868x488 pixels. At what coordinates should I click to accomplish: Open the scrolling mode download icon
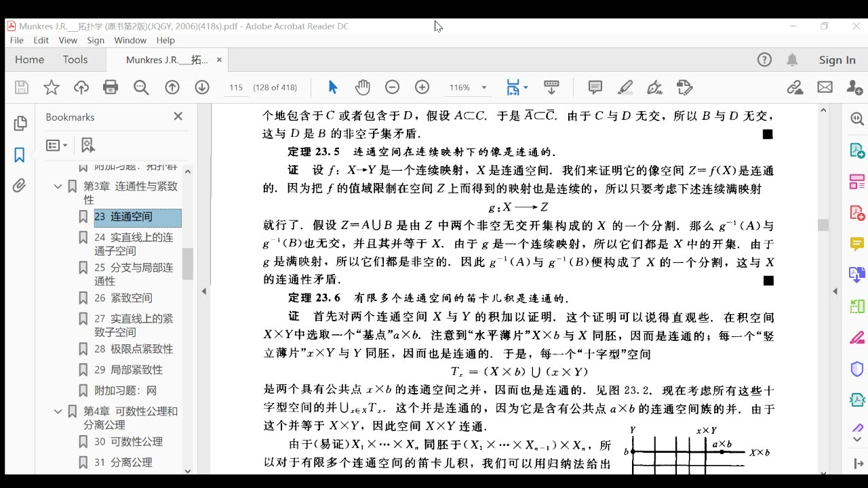click(551, 87)
